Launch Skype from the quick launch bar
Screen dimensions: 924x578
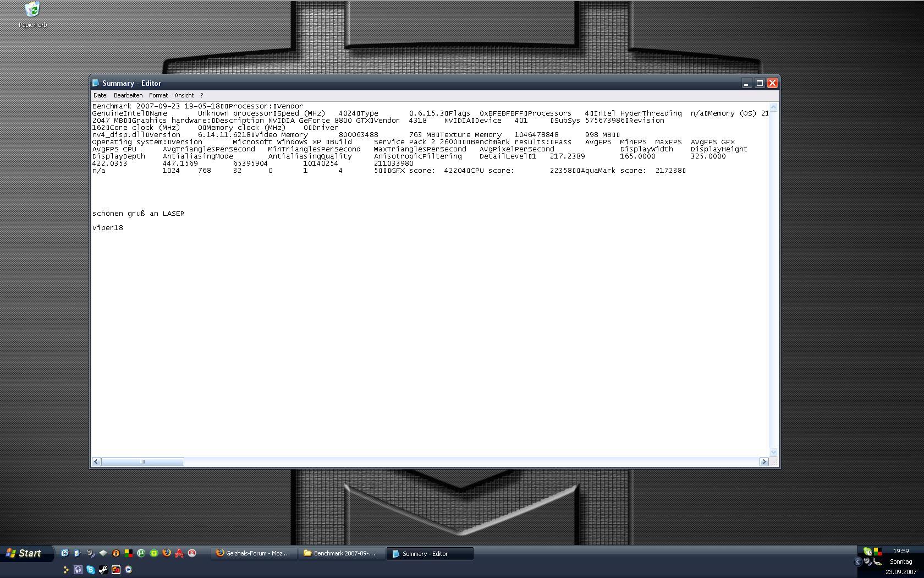pyautogui.click(x=91, y=570)
